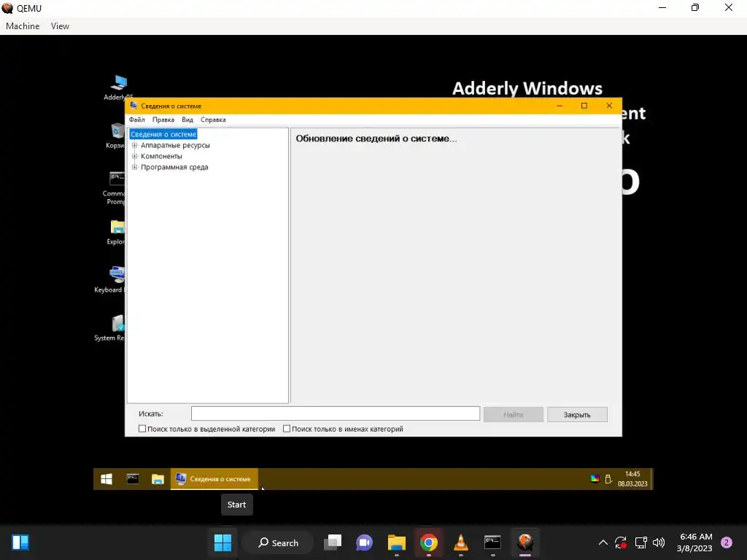Viewport: 747px width, 560px height.
Task: Open VLC media player on host taskbar
Action: click(461, 542)
